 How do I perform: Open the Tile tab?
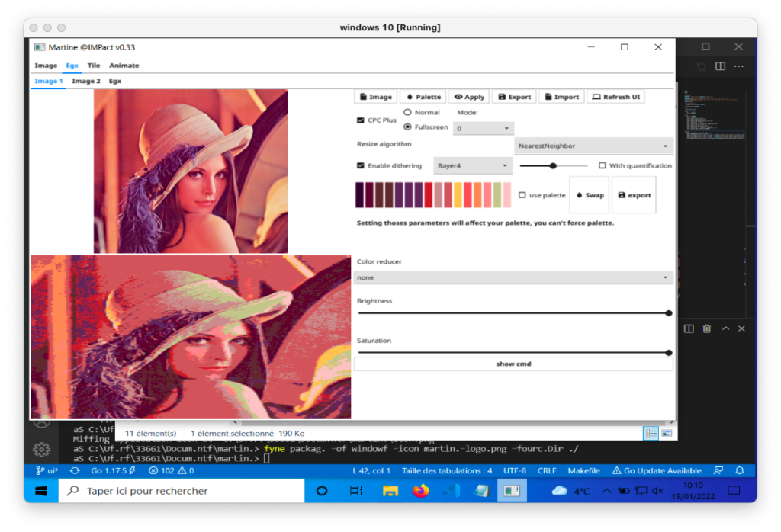coord(94,66)
